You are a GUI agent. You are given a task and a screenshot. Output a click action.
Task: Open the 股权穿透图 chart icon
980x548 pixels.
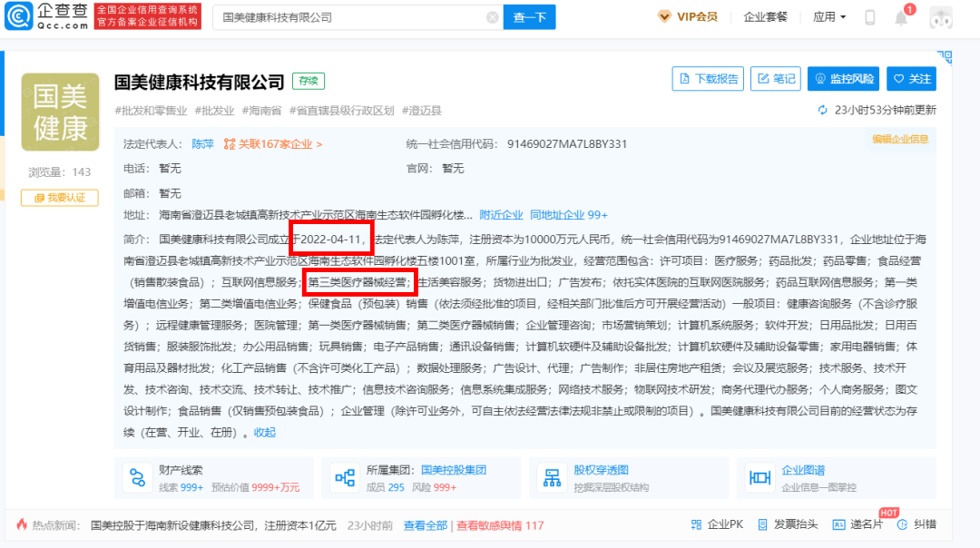(550, 477)
